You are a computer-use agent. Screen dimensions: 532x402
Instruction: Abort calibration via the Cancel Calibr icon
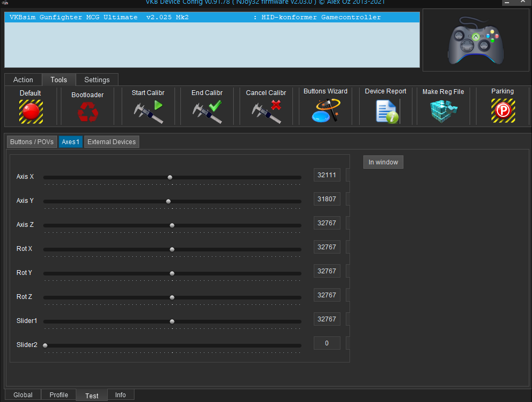pos(266,112)
